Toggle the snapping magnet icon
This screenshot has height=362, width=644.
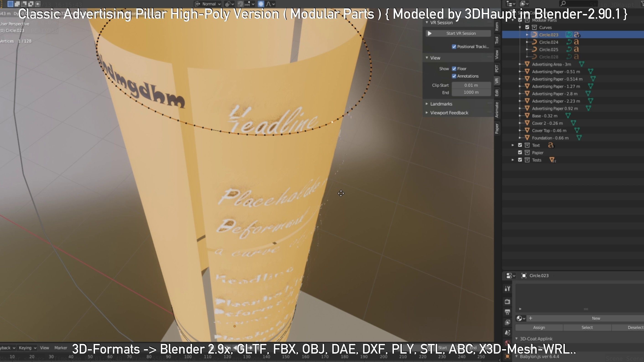click(x=240, y=4)
